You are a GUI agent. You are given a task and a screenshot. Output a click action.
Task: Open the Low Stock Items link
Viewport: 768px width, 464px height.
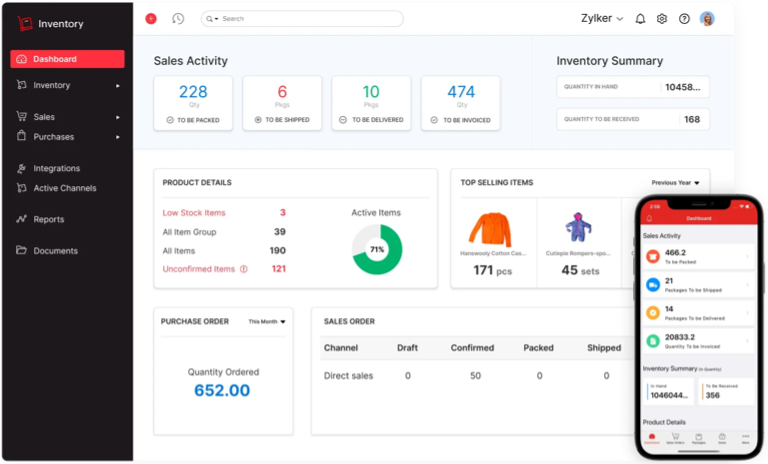coord(194,213)
